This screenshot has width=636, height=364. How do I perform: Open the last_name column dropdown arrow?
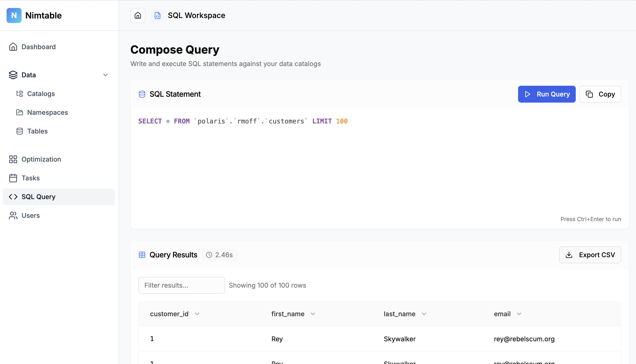424,314
